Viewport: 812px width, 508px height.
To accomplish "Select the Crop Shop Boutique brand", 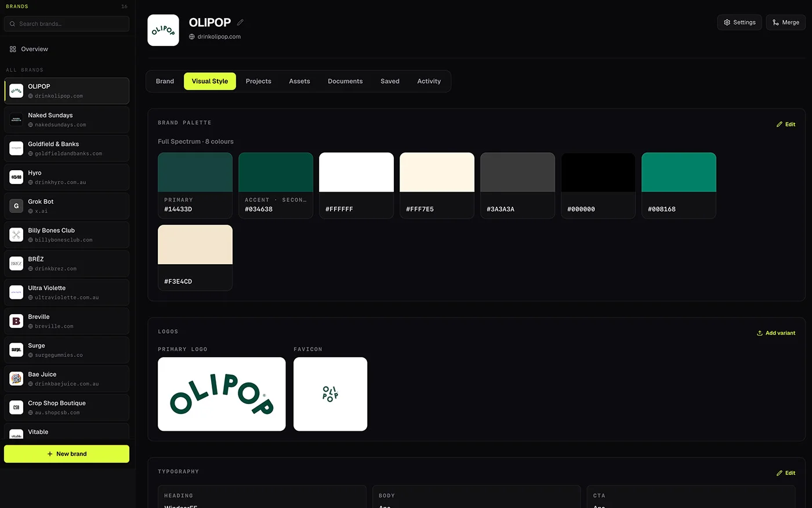I will coord(67,408).
